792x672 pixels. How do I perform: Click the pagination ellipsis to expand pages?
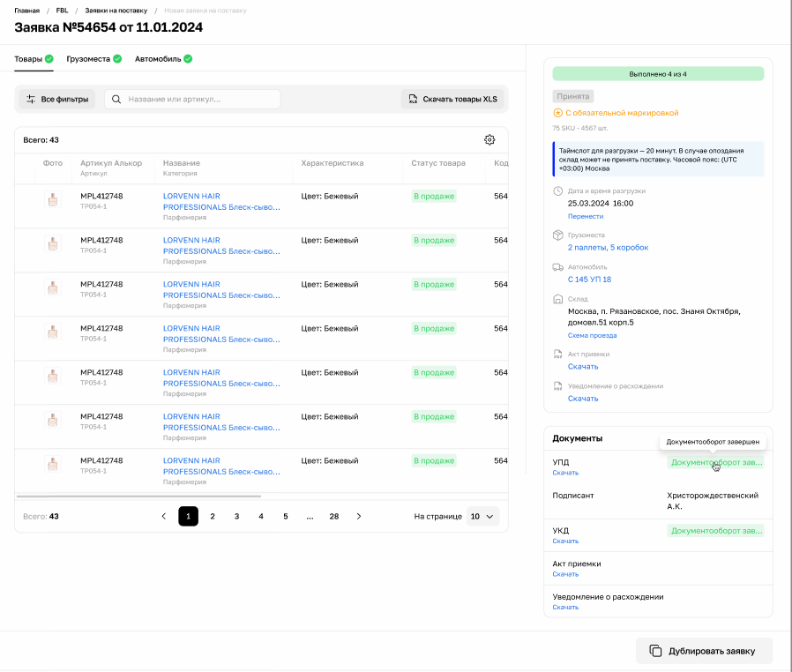click(x=310, y=516)
